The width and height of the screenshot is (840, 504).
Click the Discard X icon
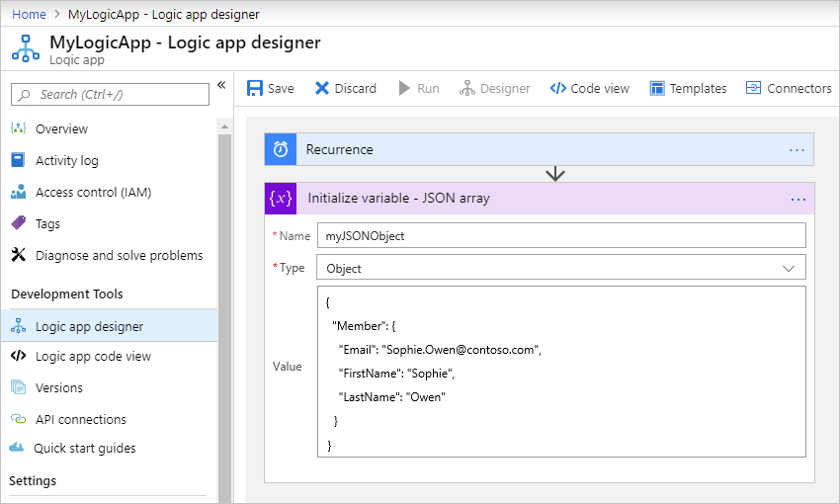pyautogui.click(x=321, y=88)
